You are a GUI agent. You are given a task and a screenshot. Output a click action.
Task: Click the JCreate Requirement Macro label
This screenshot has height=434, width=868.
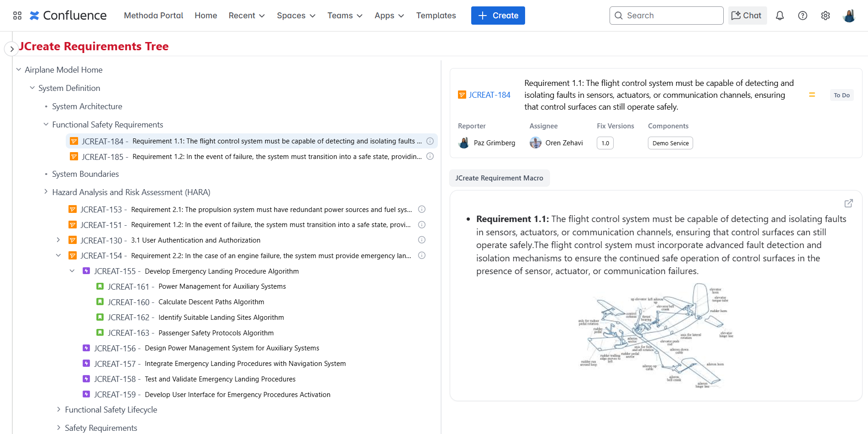click(x=500, y=178)
